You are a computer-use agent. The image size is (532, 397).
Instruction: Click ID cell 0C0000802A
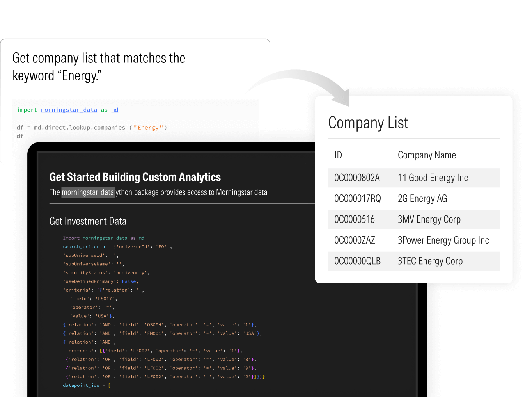tap(357, 178)
